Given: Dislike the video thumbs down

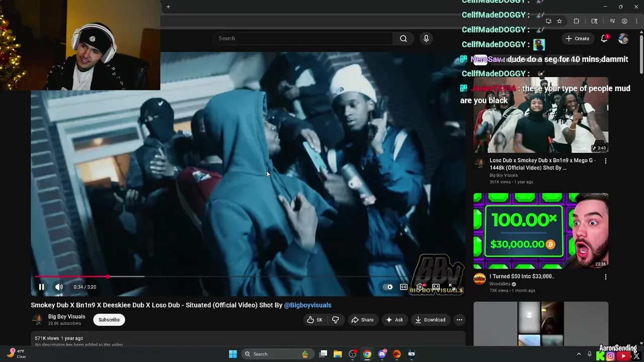Looking at the screenshot, I should tap(336, 320).
